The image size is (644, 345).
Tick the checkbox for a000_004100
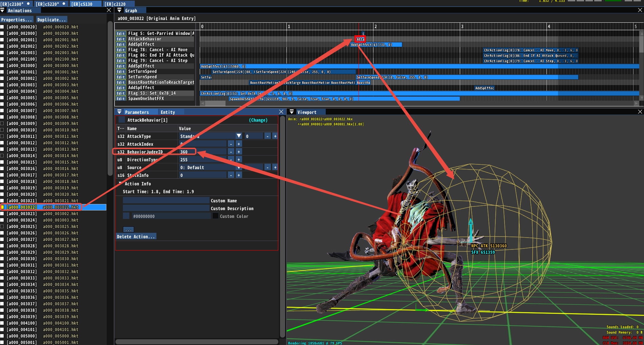pos(2,323)
